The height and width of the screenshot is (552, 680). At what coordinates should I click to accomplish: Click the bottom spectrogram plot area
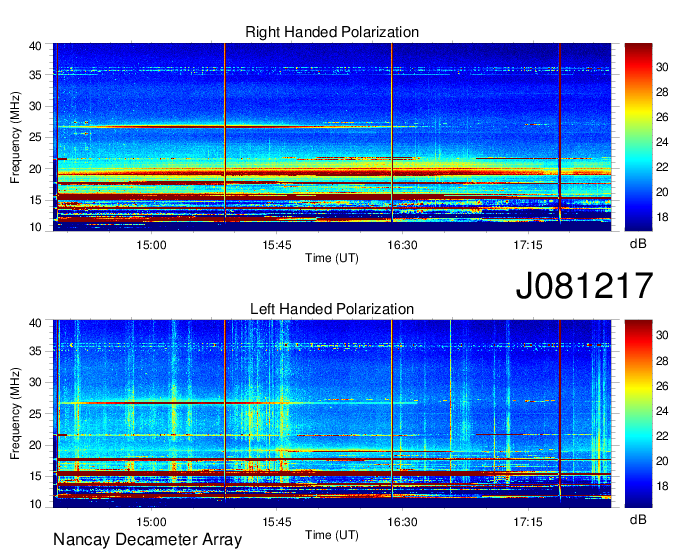coord(332,414)
